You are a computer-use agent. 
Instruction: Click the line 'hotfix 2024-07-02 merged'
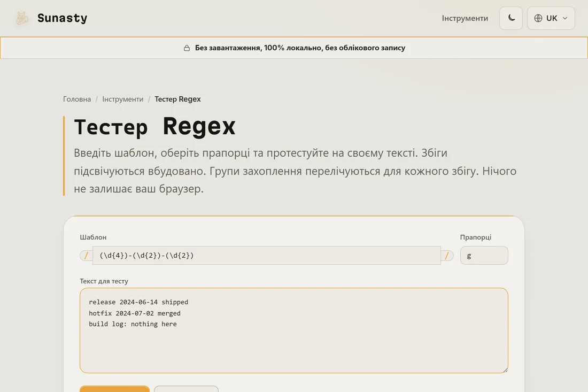tap(135, 313)
